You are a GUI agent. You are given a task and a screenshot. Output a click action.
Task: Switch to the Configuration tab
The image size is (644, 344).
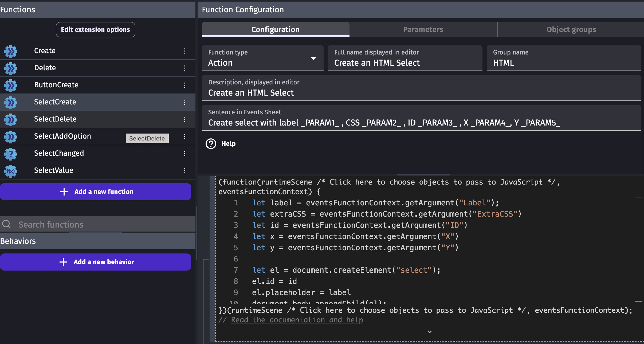[x=276, y=29]
